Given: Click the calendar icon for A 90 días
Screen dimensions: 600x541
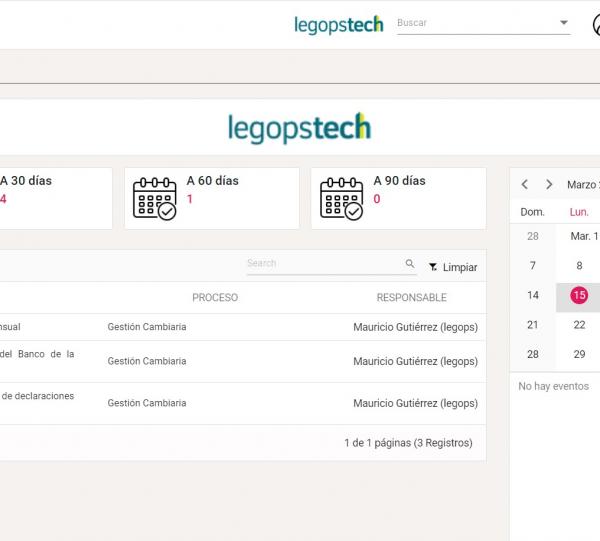Looking at the screenshot, I should coord(341,198).
